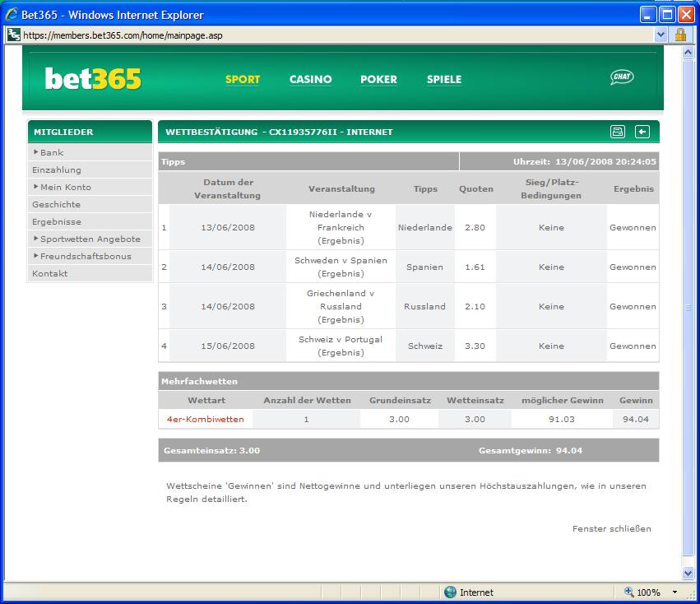Click the vertical scrollbar down arrow
Viewport: 700px width, 604px height.
pos(688,573)
